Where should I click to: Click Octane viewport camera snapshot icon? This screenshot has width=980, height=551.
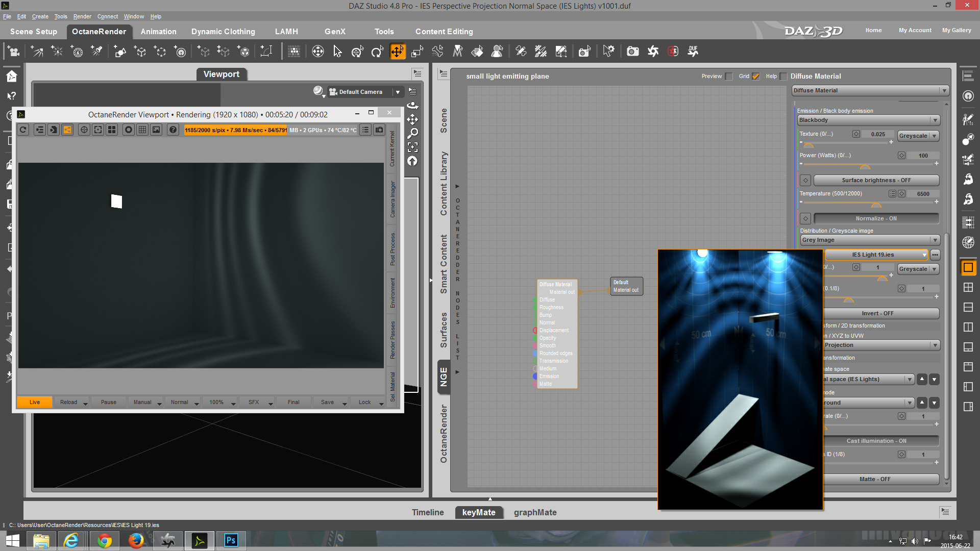point(379,130)
